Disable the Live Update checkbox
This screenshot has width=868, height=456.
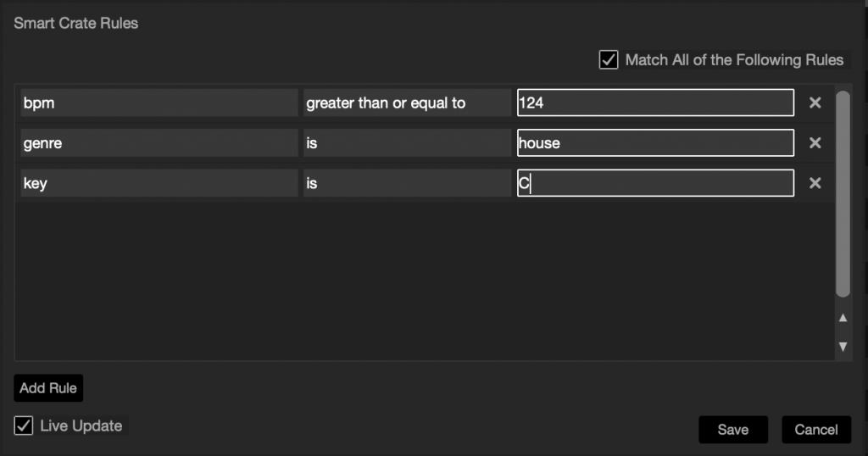click(x=25, y=425)
